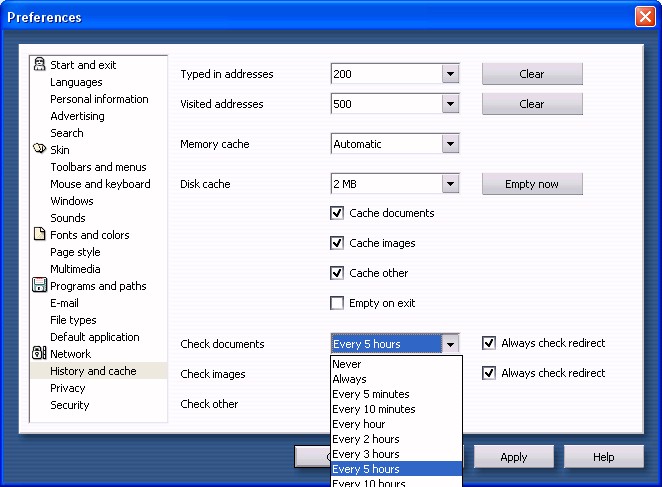
Task: Enable the Empty on exit checkbox
Action: [x=337, y=303]
